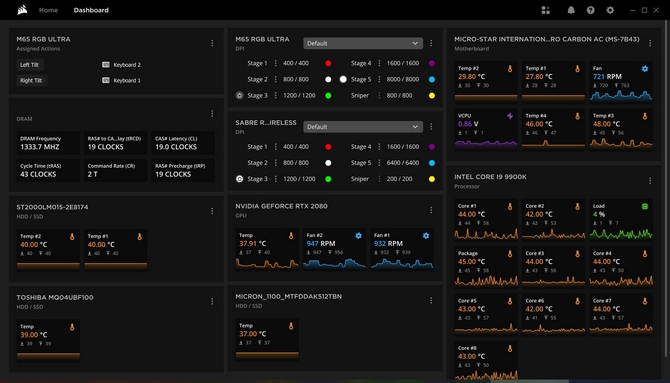Open the DRAM widget options menu
Screen dimensions: 670x383
[212, 113]
